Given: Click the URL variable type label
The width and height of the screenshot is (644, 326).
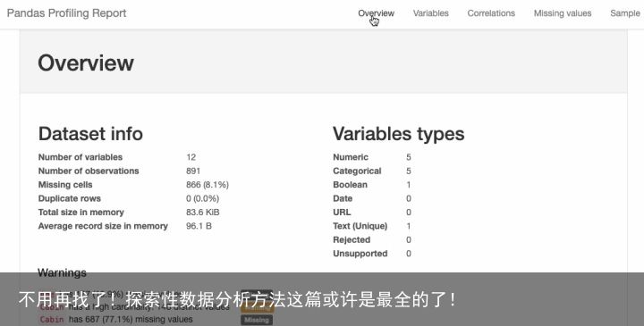Looking at the screenshot, I should [x=342, y=213].
